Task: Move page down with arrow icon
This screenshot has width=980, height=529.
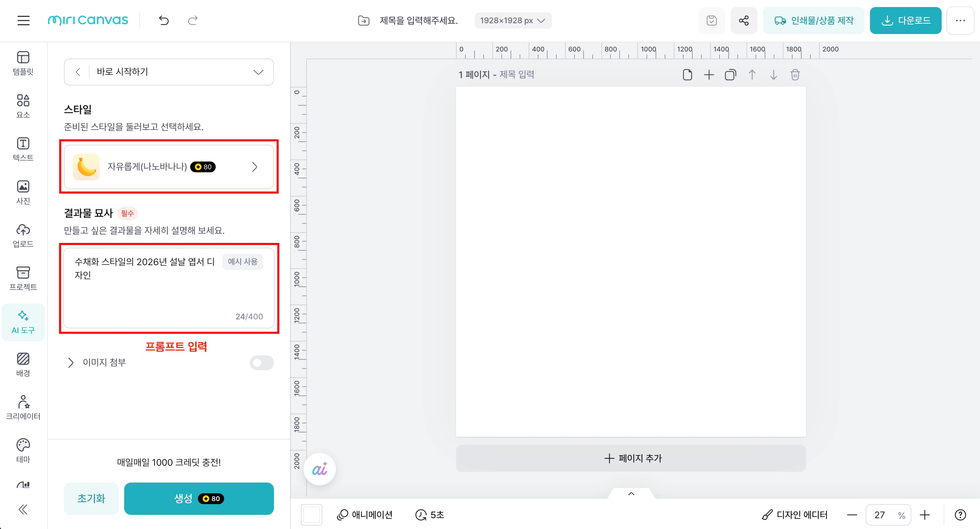Action: [x=773, y=75]
